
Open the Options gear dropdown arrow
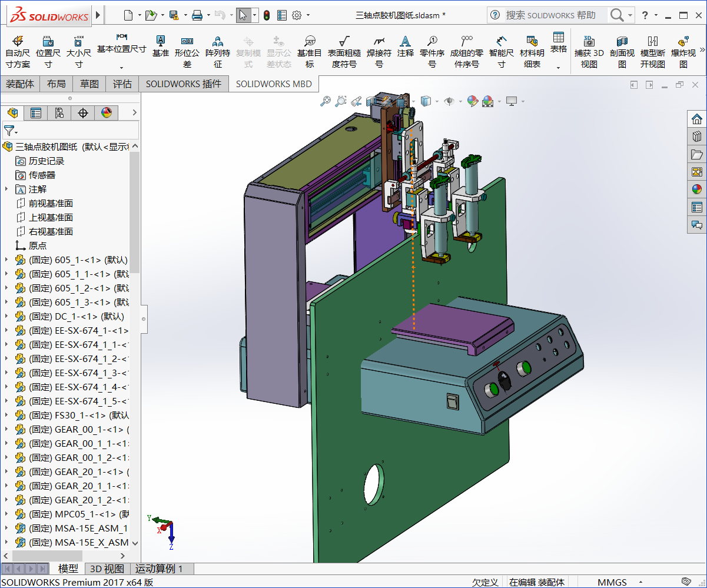click(308, 15)
